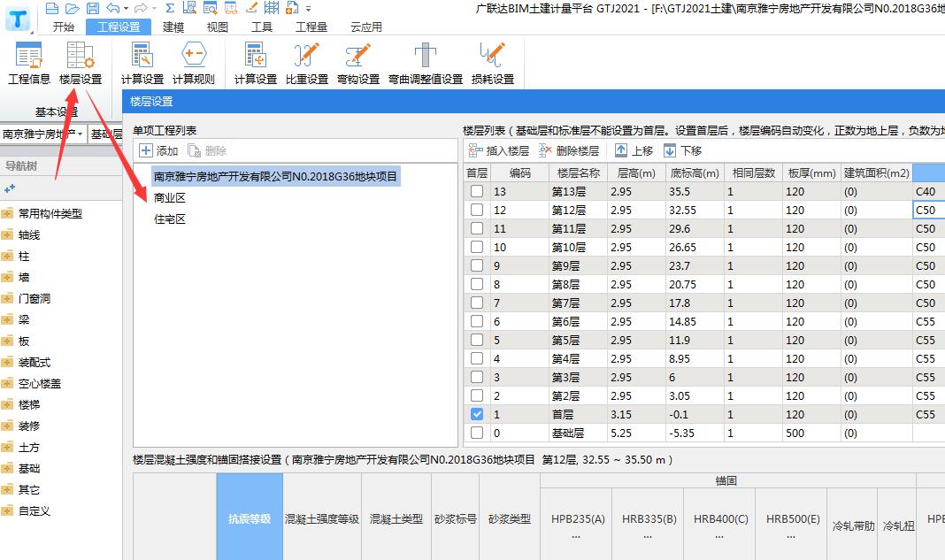Image resolution: width=945 pixels, height=560 pixels.
Task: Open the 云应用 ribbon tab
Action: click(x=365, y=27)
